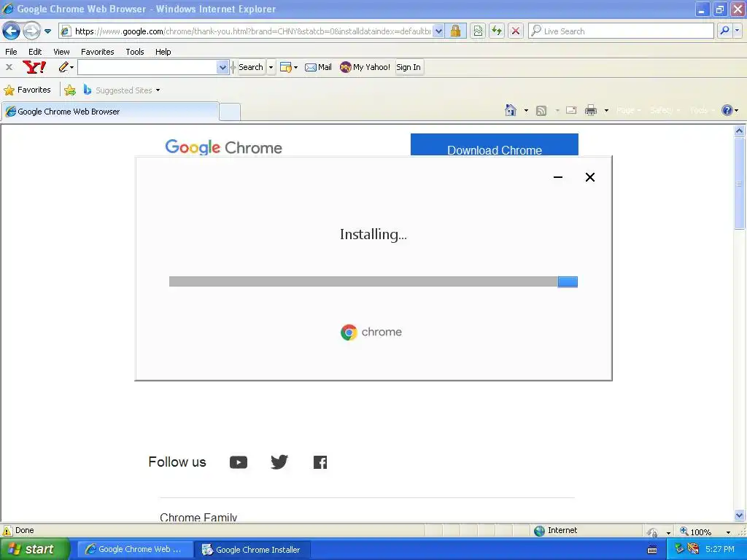Switch to Google Chrome Web taskbar item
The image size is (747, 560).
click(134, 549)
